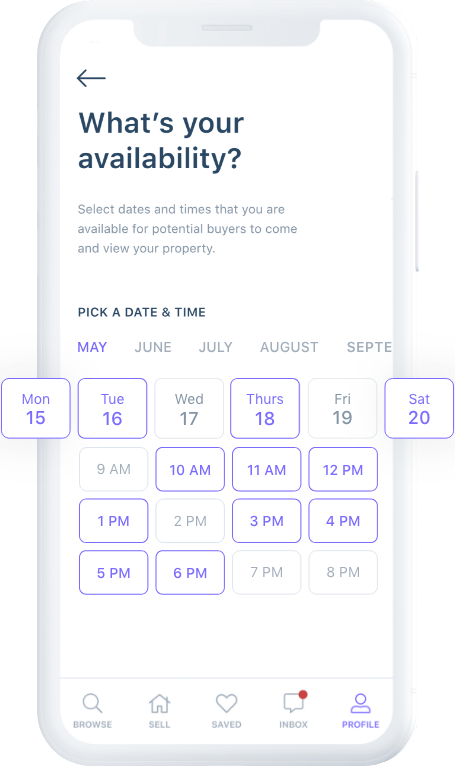Screen dimensions: 455x766
Task: Deselect the 6 PM time slot
Action: pyautogui.click(x=190, y=573)
